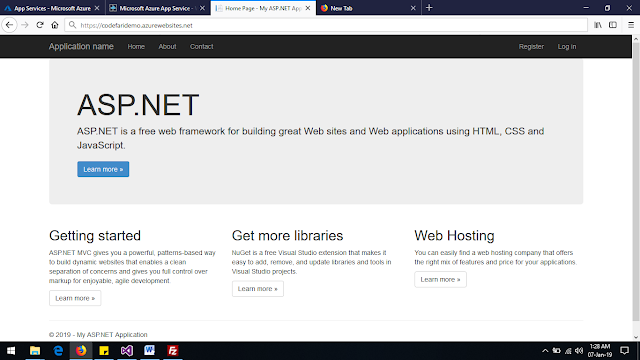640x360 pixels.
Task: Click the battery status tray icon
Action: tap(556, 351)
